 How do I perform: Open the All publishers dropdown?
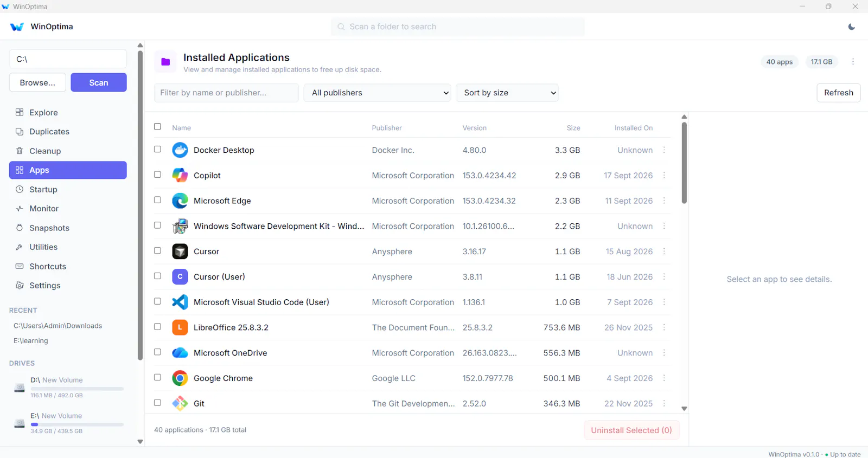[378, 93]
